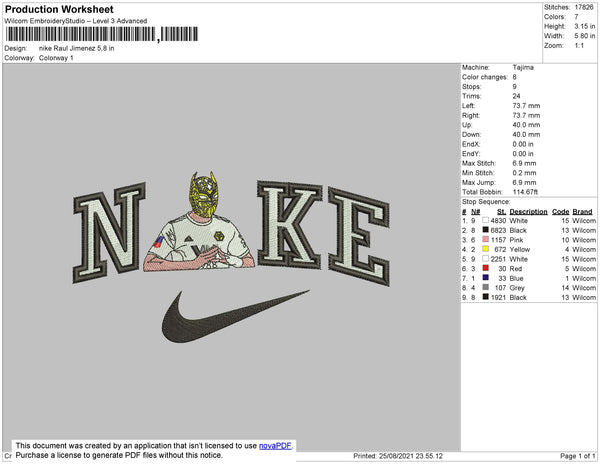Click the 'Stop Sequence:' heading
The height and width of the screenshot is (464, 600).
486,202
